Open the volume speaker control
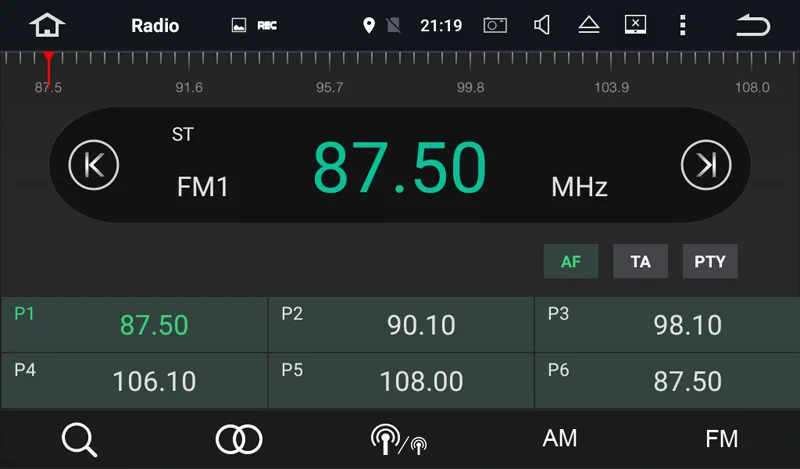This screenshot has height=469, width=800. pos(542,24)
